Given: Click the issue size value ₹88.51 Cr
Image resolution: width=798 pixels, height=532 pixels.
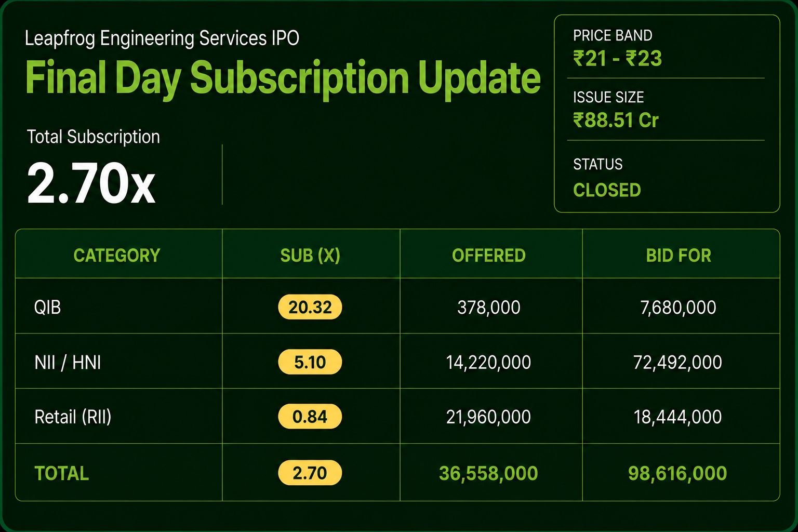Looking at the screenshot, I should 616,120.
